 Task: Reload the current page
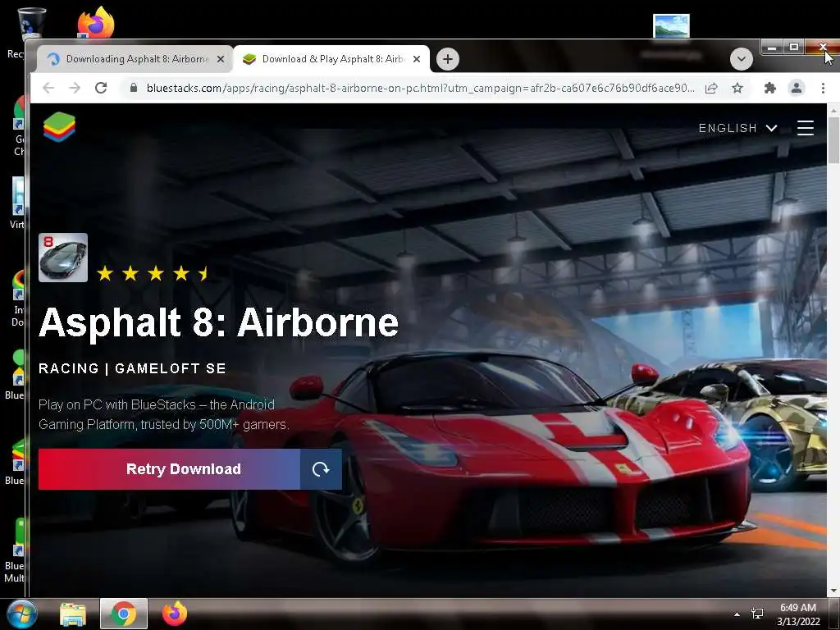101,88
